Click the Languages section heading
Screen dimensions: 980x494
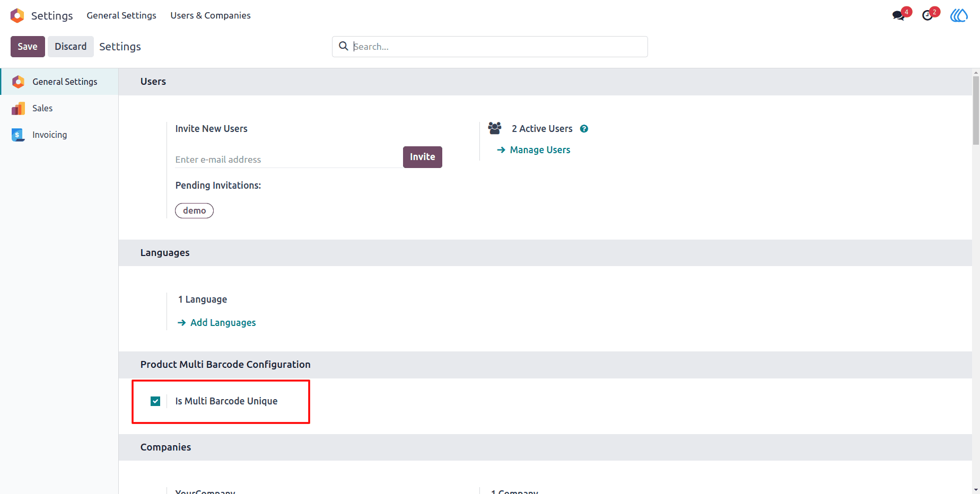click(x=165, y=253)
